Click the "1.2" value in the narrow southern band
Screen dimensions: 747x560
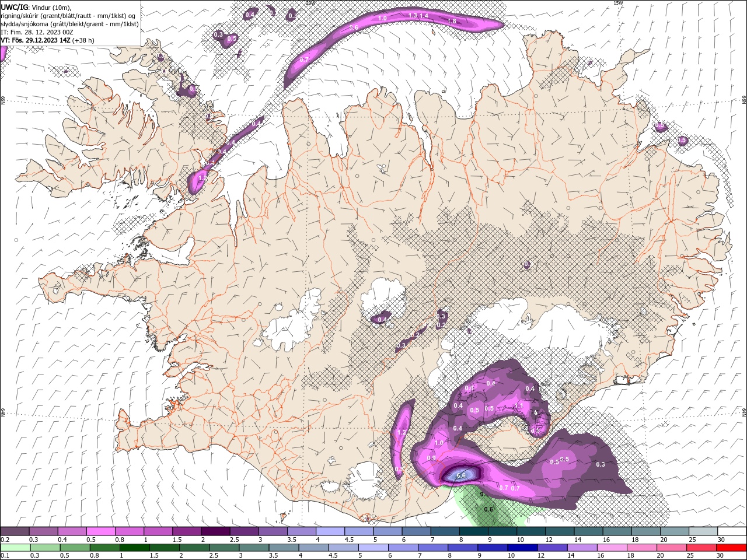coord(402,433)
